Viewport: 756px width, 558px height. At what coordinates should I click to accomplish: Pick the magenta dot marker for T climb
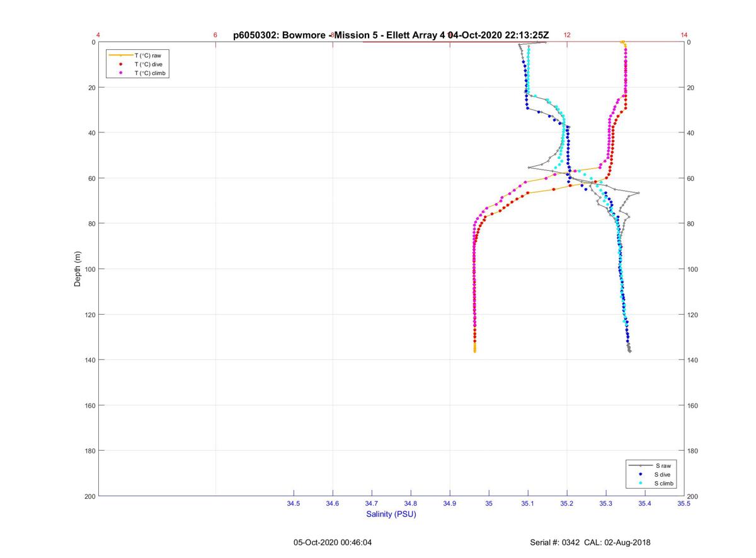coord(120,73)
